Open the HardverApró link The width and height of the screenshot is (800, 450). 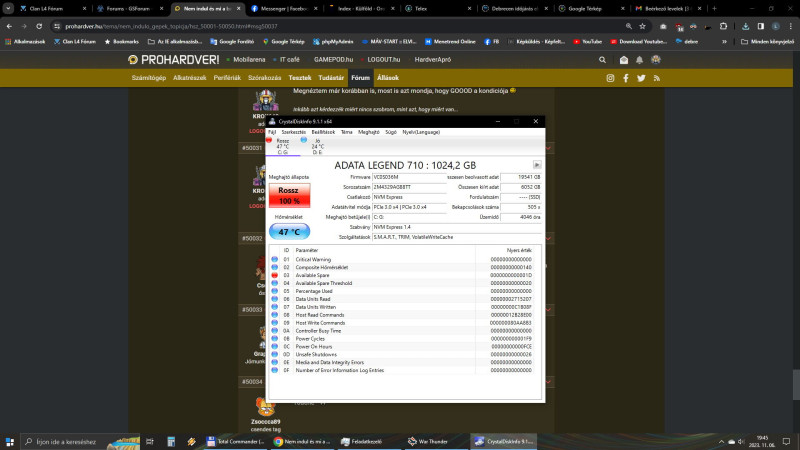click(x=433, y=60)
